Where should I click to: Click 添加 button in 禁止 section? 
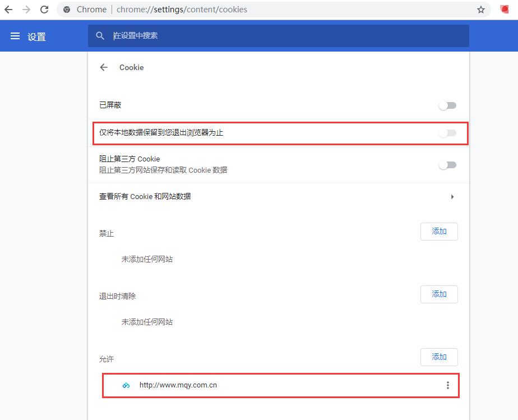coord(439,232)
